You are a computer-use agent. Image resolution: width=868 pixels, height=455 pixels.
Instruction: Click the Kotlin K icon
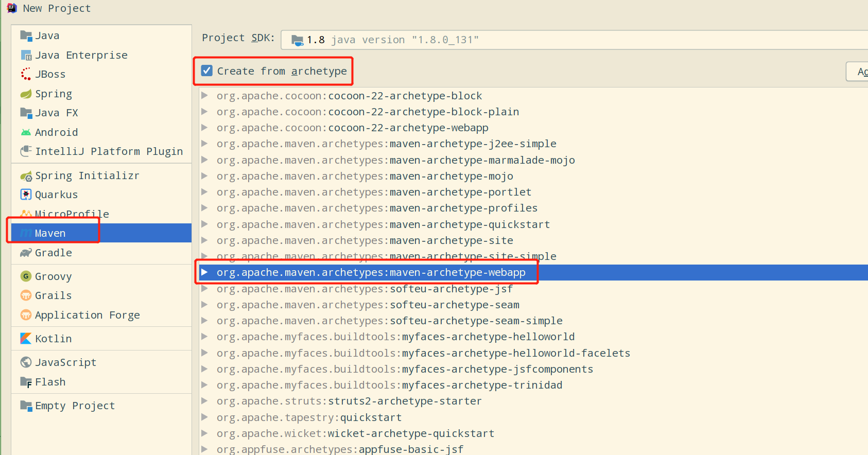tap(26, 339)
